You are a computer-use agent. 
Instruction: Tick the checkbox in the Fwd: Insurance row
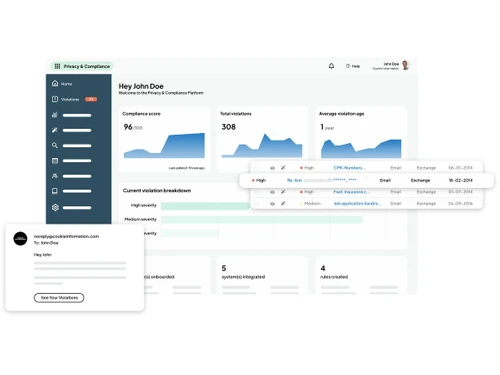(x=257, y=192)
